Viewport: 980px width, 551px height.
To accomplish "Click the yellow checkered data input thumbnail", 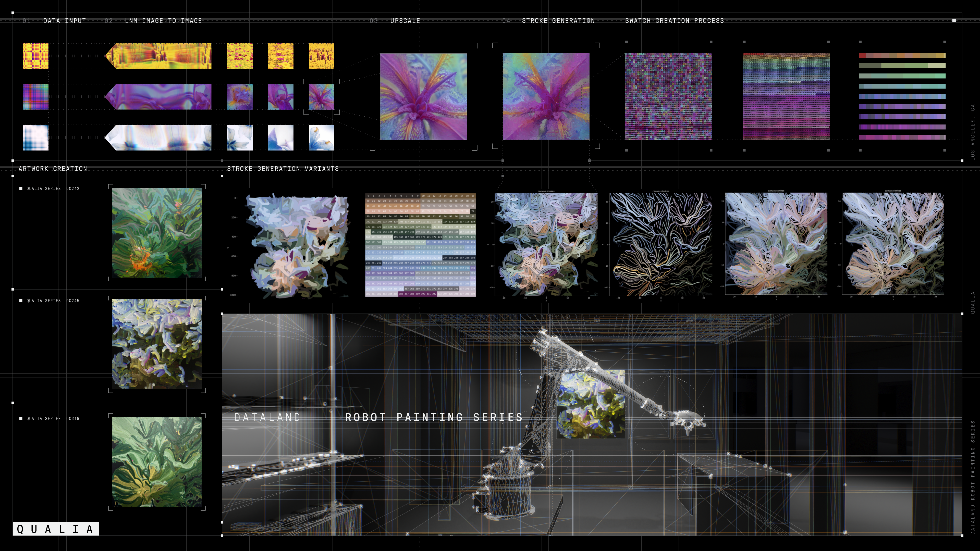I will pos(36,56).
